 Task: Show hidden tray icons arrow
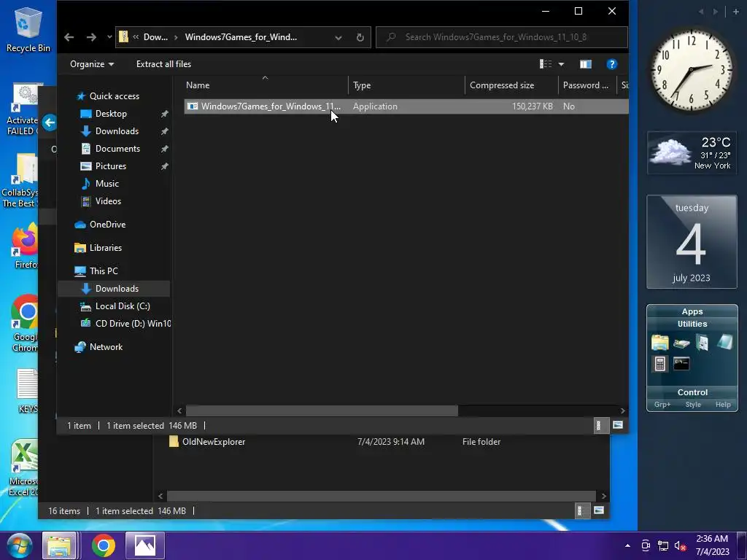click(627, 545)
